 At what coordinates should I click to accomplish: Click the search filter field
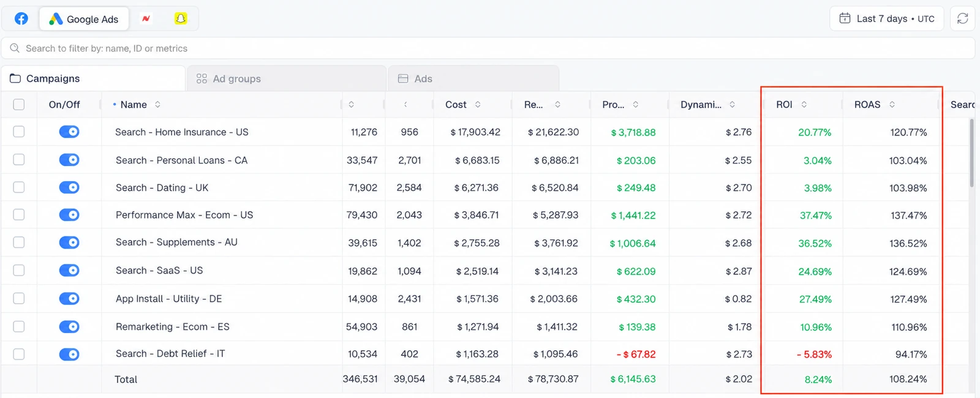click(488, 48)
